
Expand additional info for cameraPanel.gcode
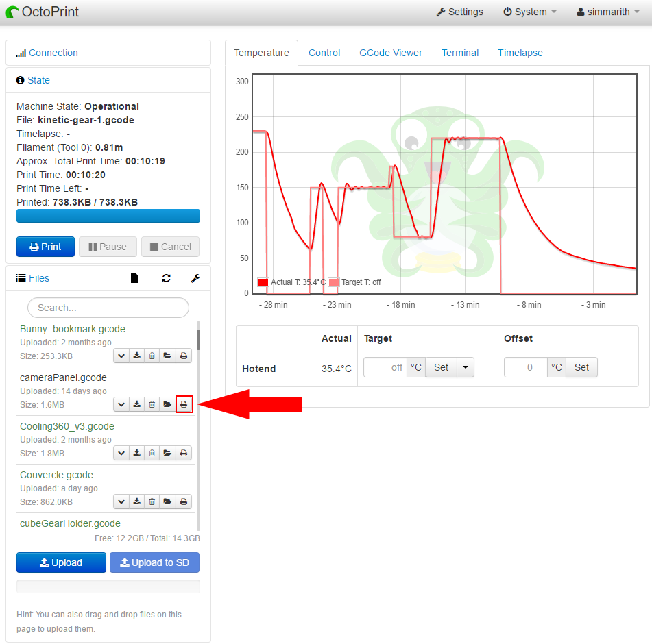[121, 405]
